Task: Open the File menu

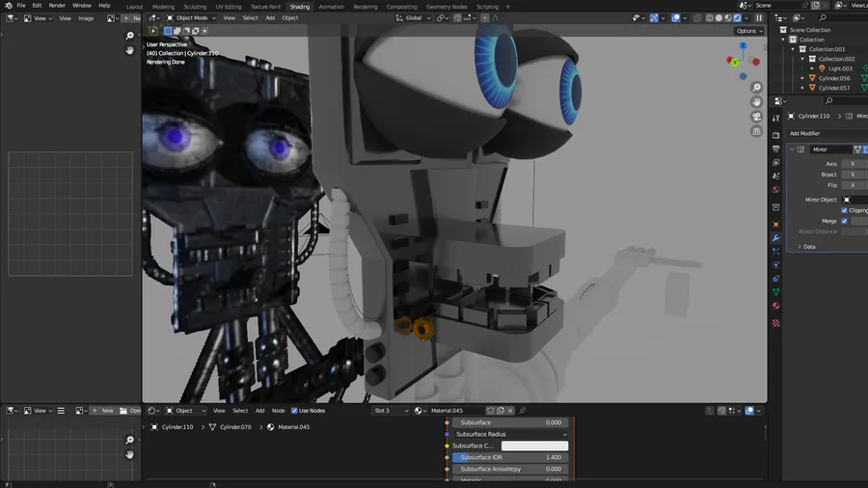Action: click(x=21, y=6)
